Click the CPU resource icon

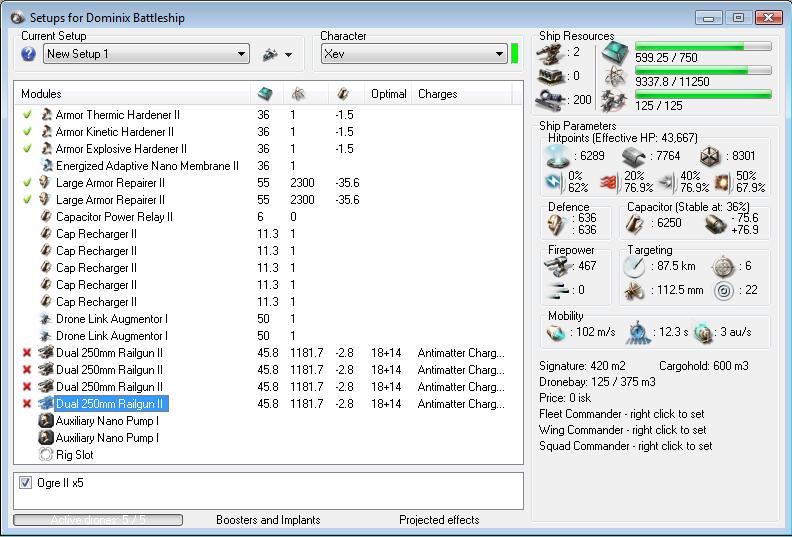click(x=616, y=53)
